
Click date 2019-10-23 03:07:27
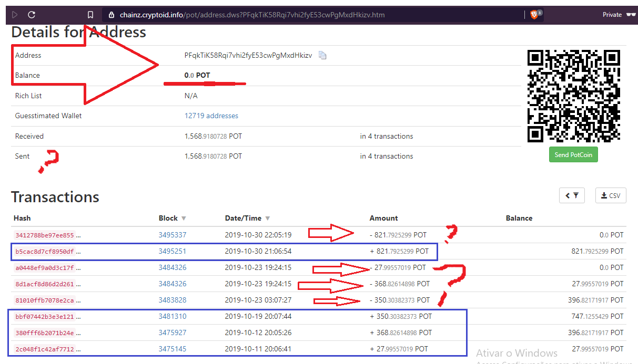258,300
